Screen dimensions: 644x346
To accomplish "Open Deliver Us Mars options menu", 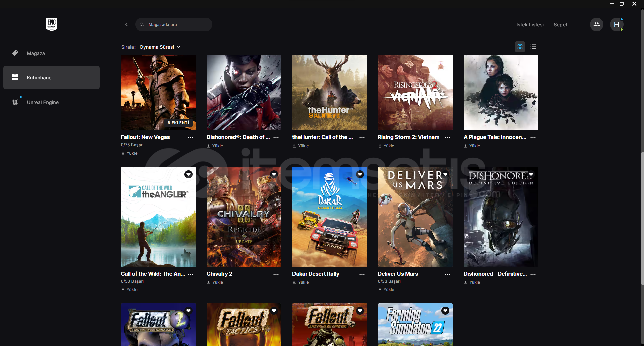I will click(x=447, y=274).
